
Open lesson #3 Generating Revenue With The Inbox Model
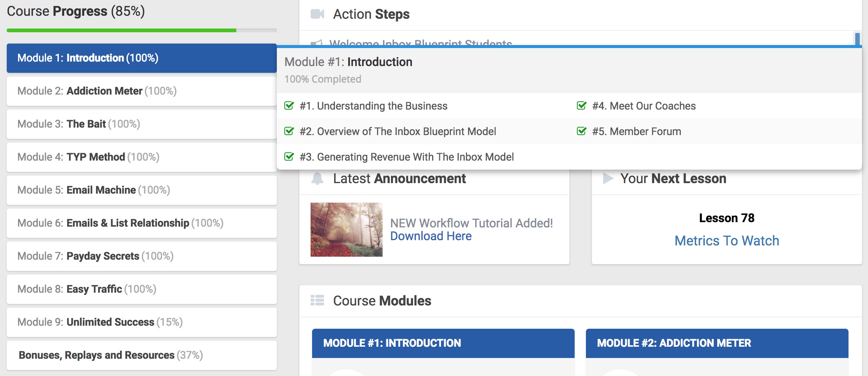point(407,157)
